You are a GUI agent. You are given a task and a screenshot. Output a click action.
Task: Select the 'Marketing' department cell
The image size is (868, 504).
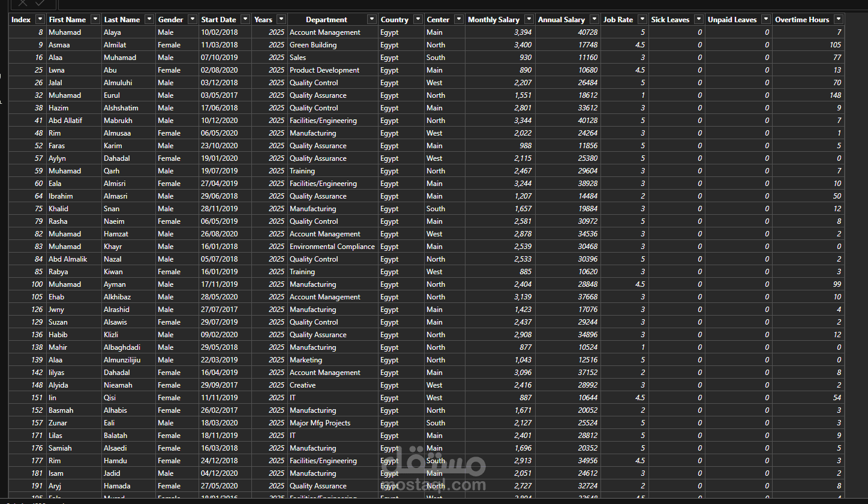[332, 360]
